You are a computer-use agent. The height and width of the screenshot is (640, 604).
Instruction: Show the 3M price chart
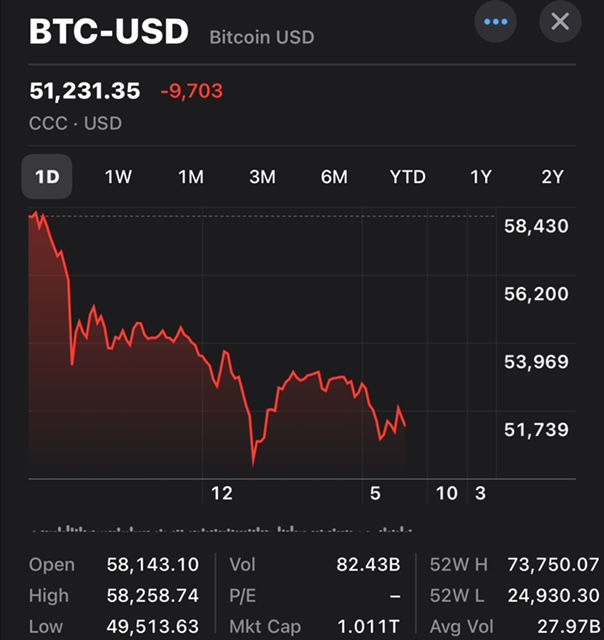tap(262, 177)
